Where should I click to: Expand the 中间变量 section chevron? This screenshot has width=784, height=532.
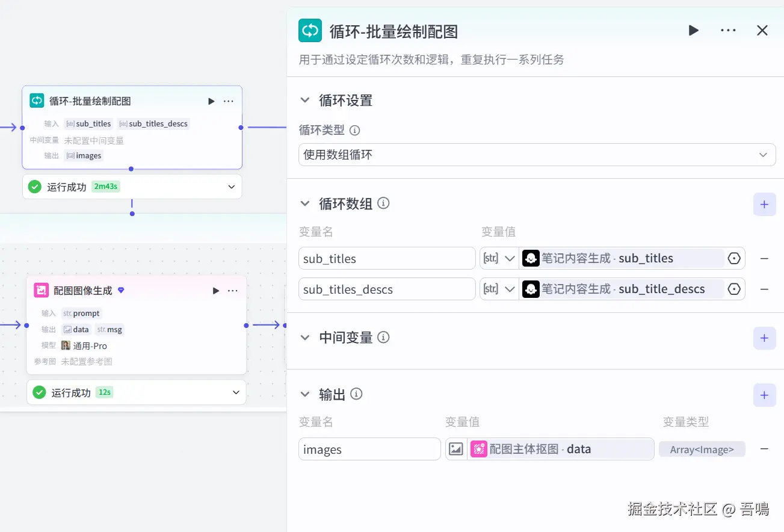click(x=305, y=338)
